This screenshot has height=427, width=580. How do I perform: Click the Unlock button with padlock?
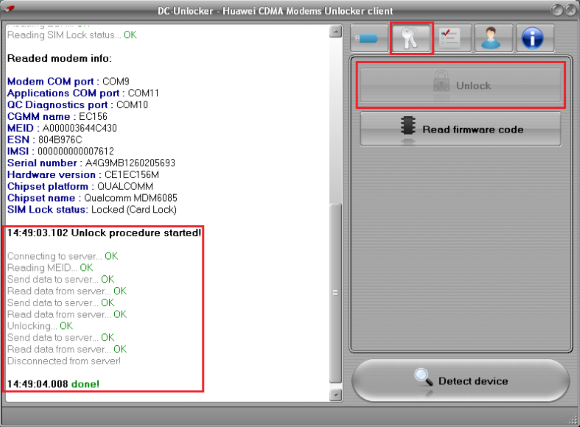point(461,85)
